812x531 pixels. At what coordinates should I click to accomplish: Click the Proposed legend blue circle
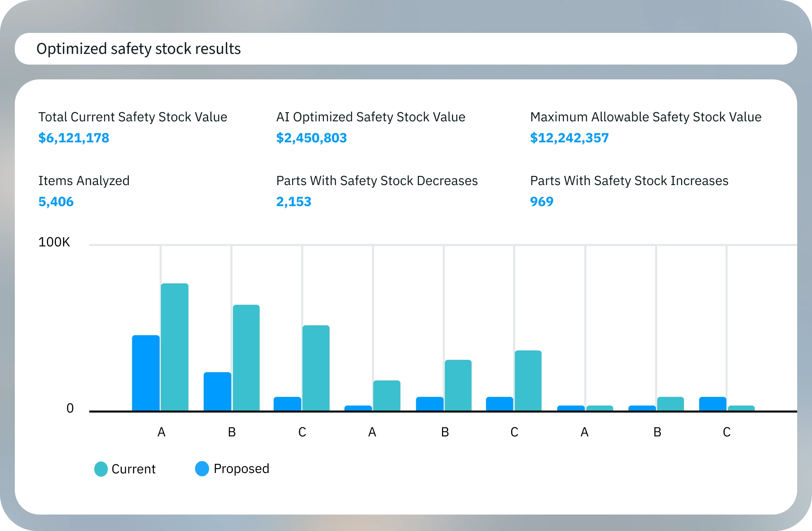(202, 468)
